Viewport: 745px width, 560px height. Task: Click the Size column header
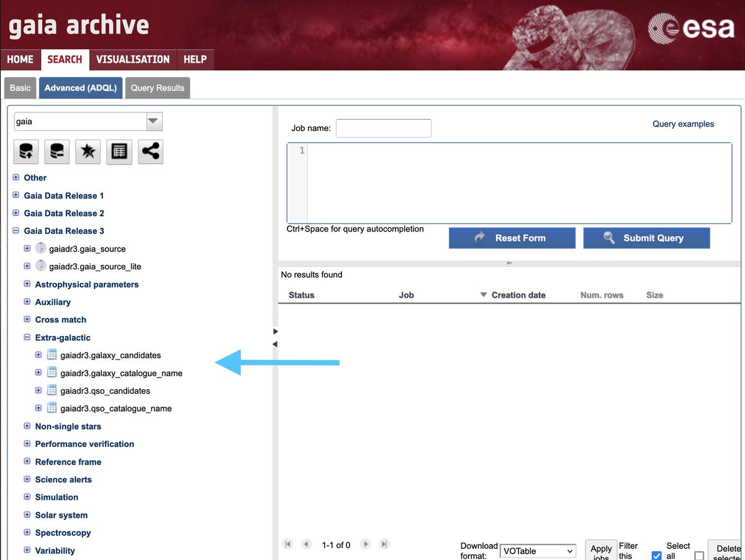[x=654, y=295]
